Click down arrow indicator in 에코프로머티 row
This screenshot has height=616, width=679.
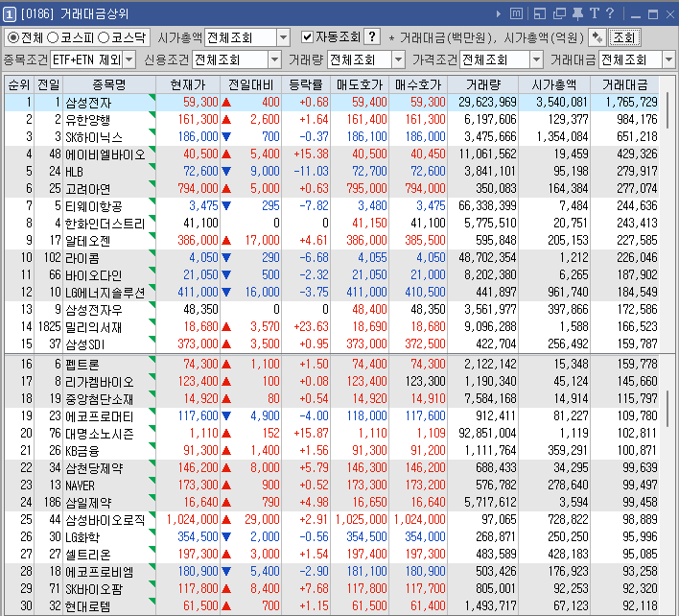(226, 416)
